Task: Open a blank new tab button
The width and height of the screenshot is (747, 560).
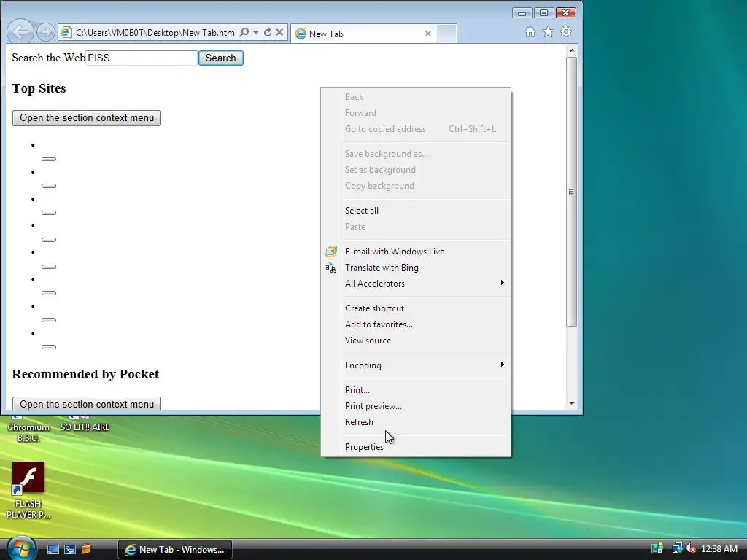Action: [x=446, y=34]
